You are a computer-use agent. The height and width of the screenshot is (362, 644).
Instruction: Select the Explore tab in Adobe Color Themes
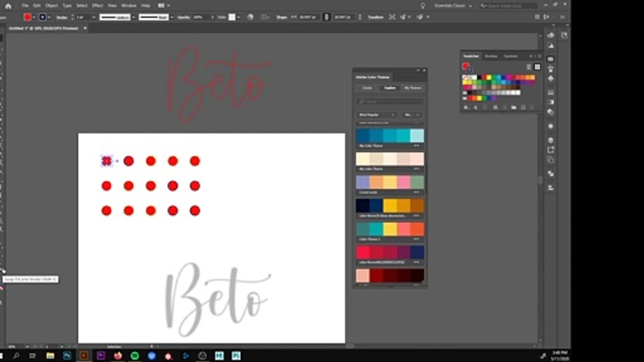pos(390,88)
